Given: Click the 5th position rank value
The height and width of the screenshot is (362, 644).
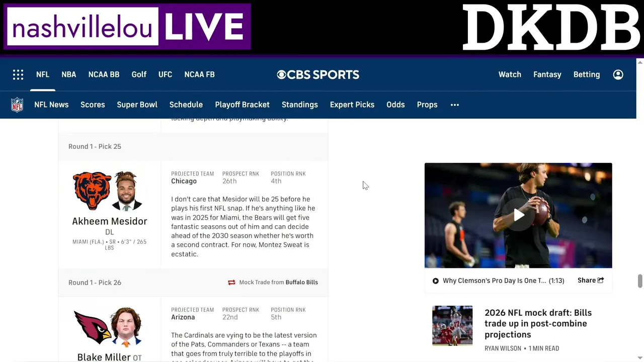Looking at the screenshot, I should pyautogui.click(x=276, y=317).
